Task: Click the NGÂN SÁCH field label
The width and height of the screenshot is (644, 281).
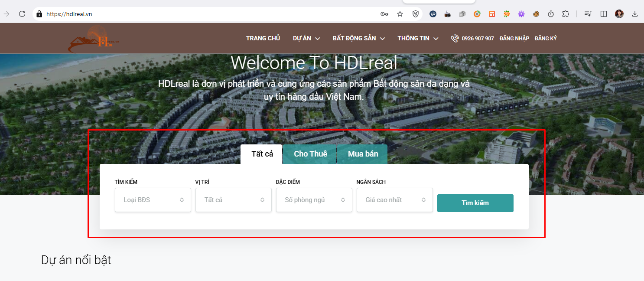Action: coord(371,182)
